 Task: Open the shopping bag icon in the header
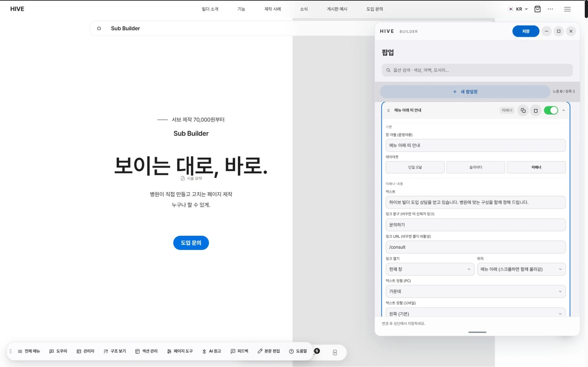click(x=537, y=9)
